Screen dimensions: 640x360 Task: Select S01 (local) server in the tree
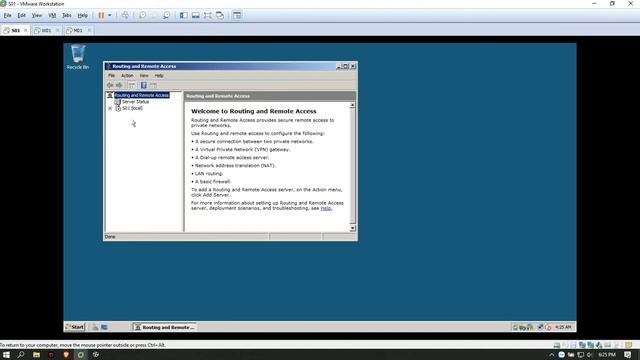[x=132, y=108]
